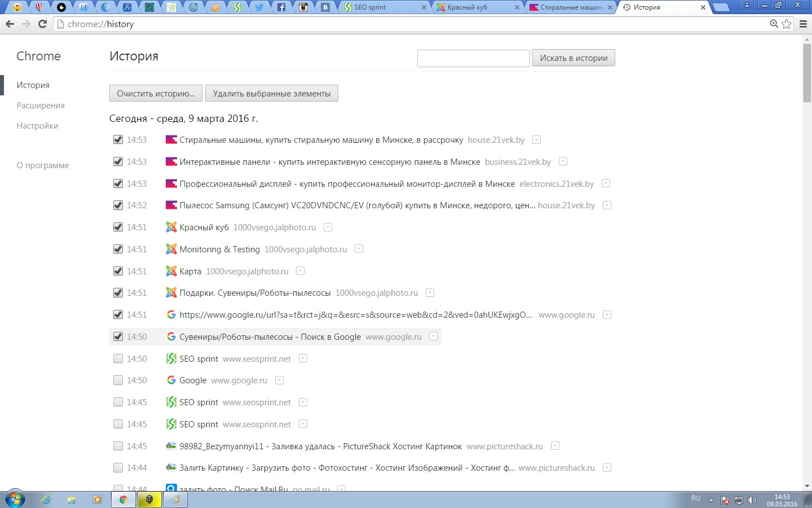
Task: Launch Internet Explorer from the taskbar
Action: coord(46,500)
